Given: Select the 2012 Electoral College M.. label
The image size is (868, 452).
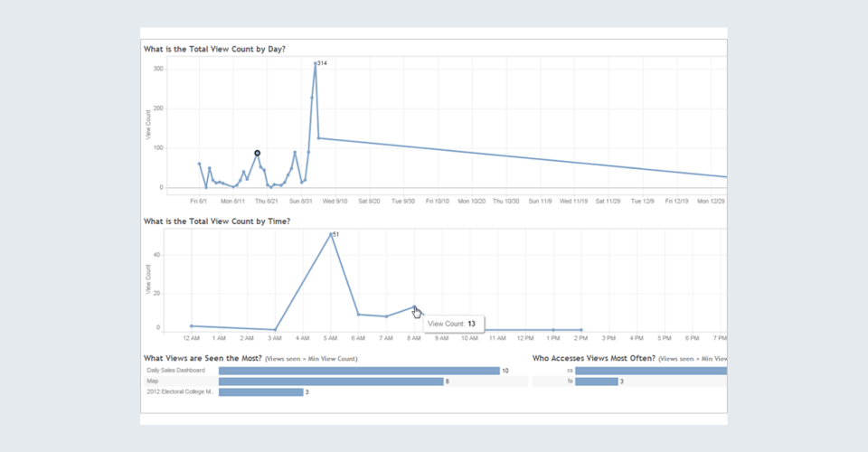Looking at the screenshot, I should click(179, 392).
